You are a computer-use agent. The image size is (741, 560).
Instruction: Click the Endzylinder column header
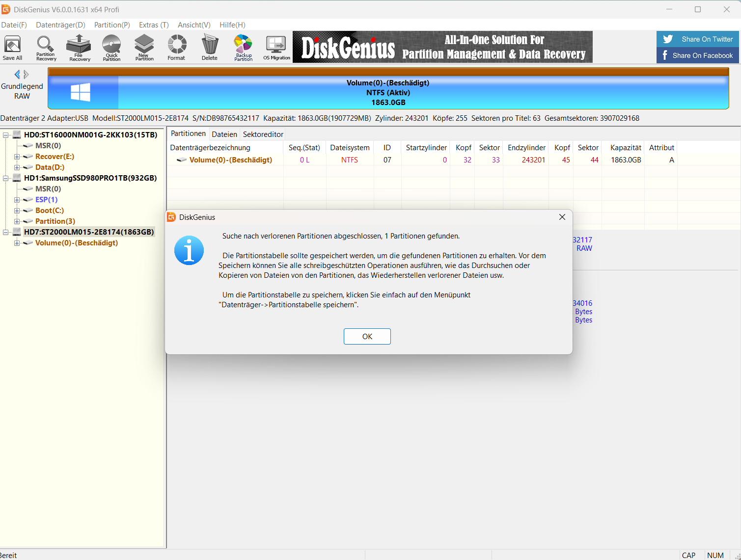[x=526, y=148]
